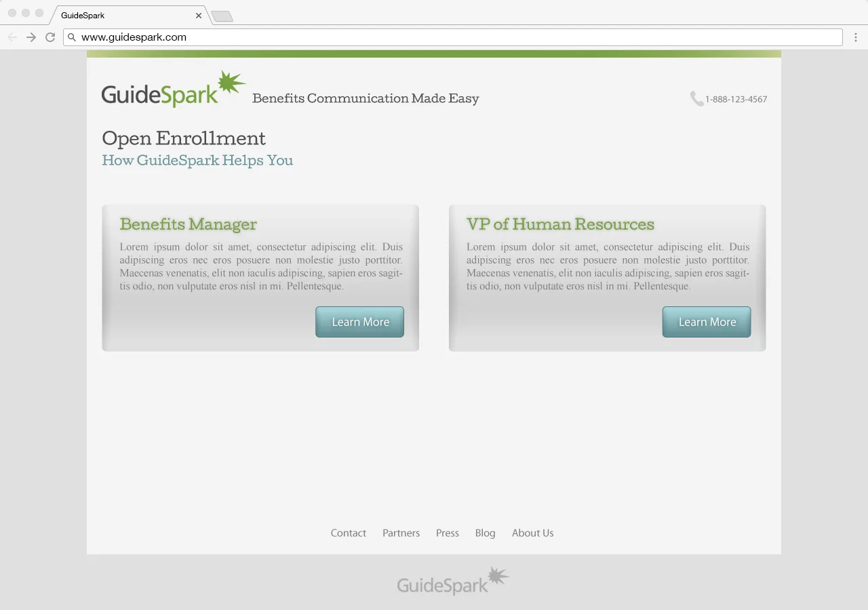Viewport: 868px width, 610px height.
Task: Click the VP of Human Resources heading
Action: 561,224
